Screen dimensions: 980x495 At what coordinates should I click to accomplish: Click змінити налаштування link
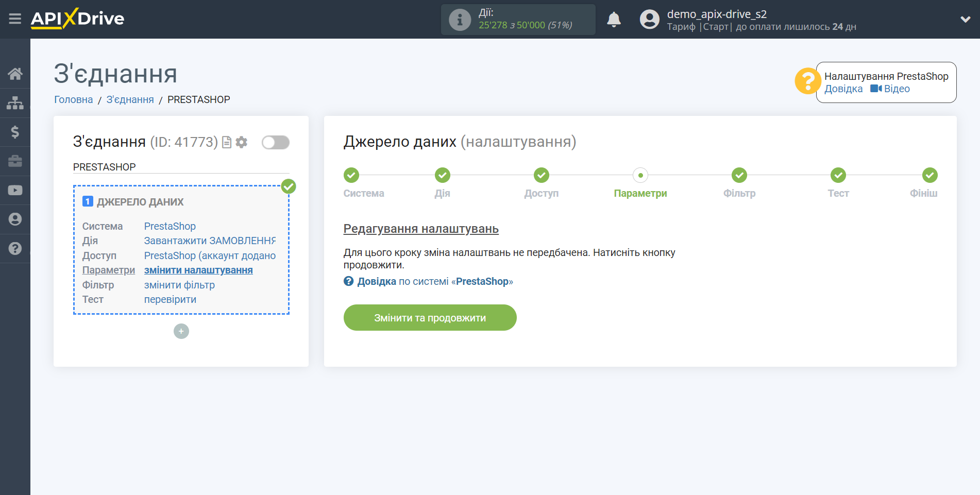[x=198, y=270]
